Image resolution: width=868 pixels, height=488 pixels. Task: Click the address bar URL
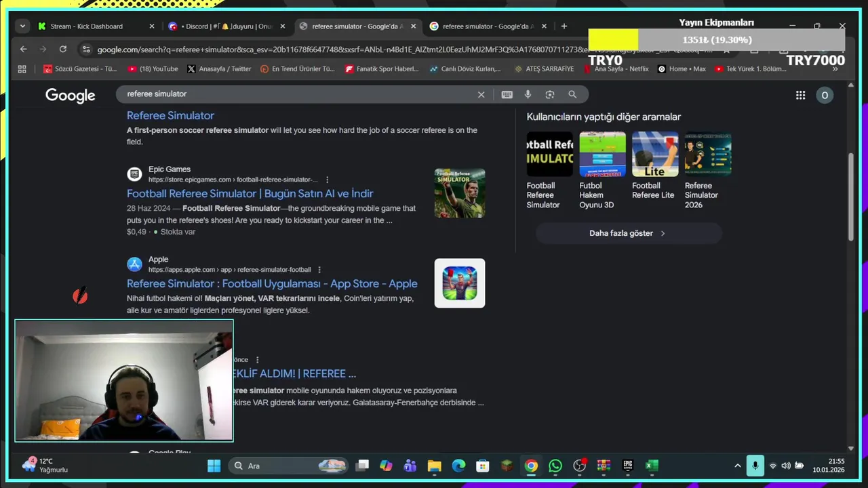tap(339, 49)
